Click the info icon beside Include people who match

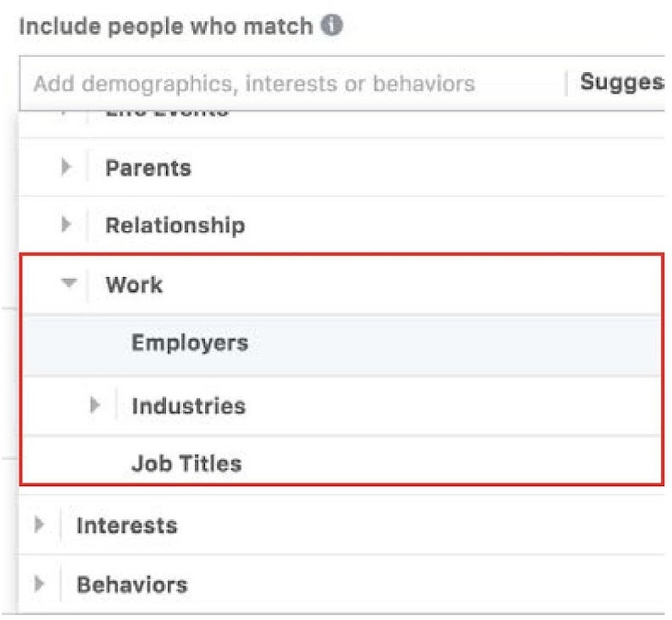(333, 26)
